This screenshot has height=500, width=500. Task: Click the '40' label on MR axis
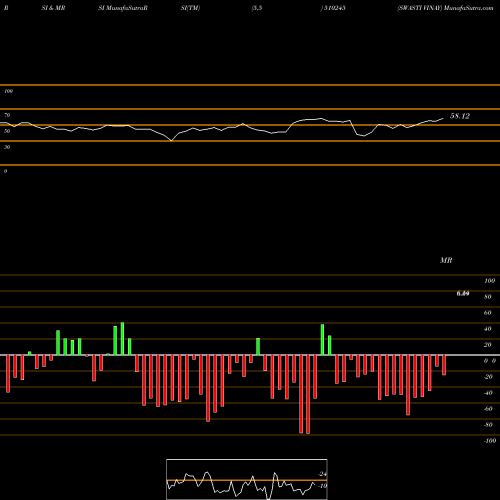pyautogui.click(x=488, y=329)
